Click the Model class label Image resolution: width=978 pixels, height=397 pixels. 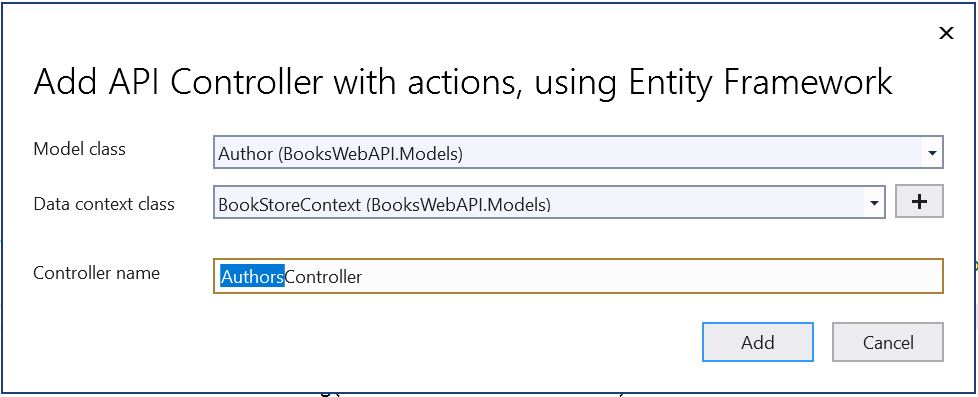coord(79,149)
